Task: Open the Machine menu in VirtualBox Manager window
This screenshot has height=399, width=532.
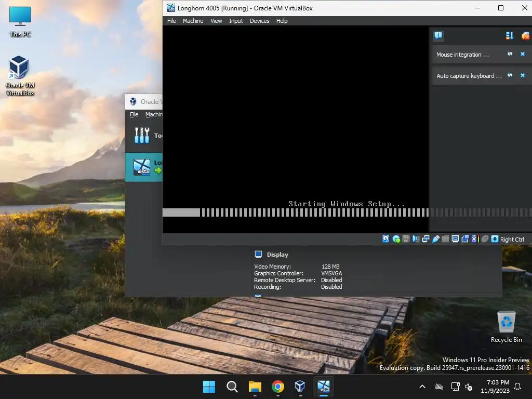Action: 154,114
